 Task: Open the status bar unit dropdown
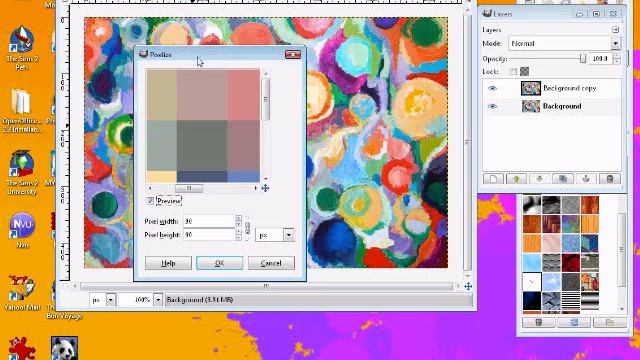pos(111,300)
